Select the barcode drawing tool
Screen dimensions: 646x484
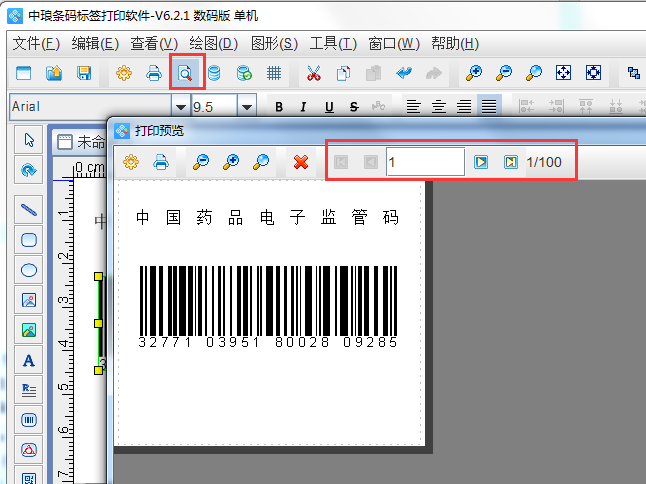pos(28,420)
